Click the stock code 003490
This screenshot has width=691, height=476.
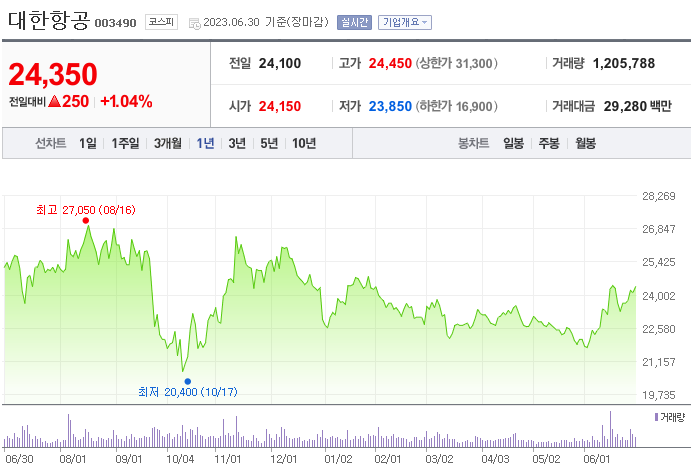115,23
